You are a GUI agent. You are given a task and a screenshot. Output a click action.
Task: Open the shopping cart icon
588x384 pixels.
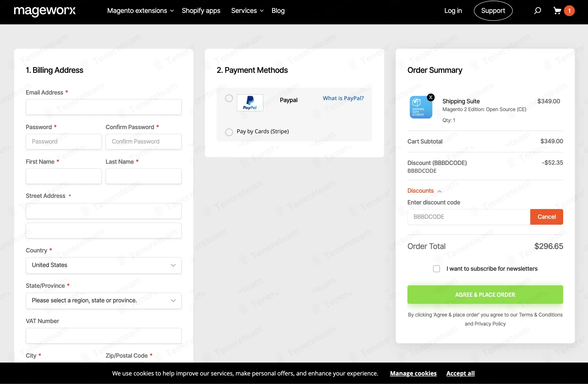tap(557, 11)
